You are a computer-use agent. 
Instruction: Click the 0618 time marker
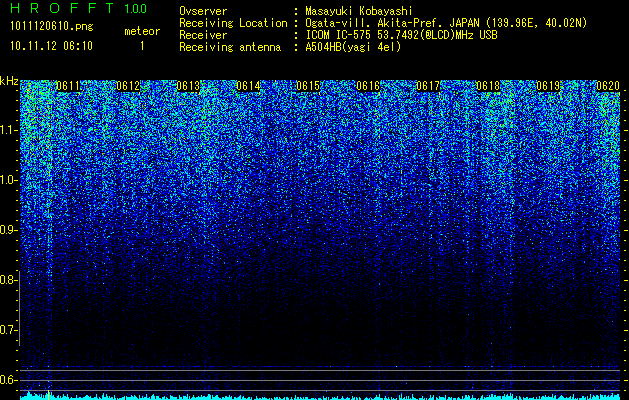[x=488, y=86]
